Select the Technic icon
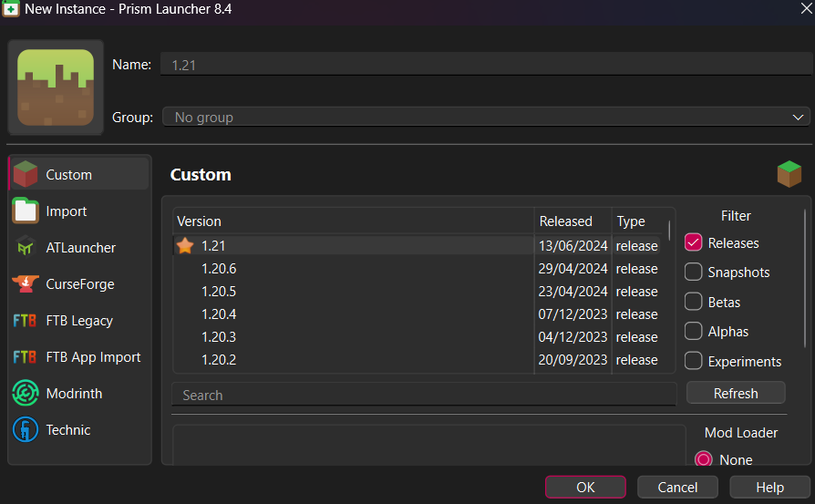The image size is (815, 504). [26, 429]
